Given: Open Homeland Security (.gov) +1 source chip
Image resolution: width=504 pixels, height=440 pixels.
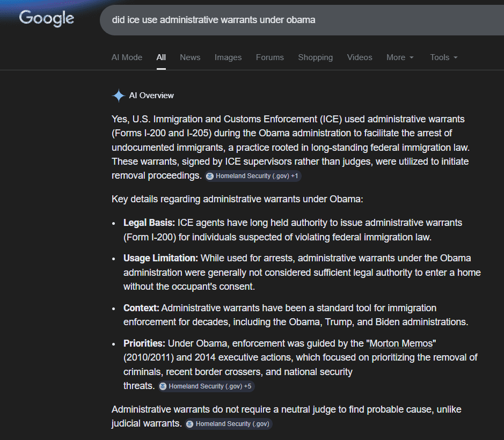Looking at the screenshot, I should (x=253, y=176).
